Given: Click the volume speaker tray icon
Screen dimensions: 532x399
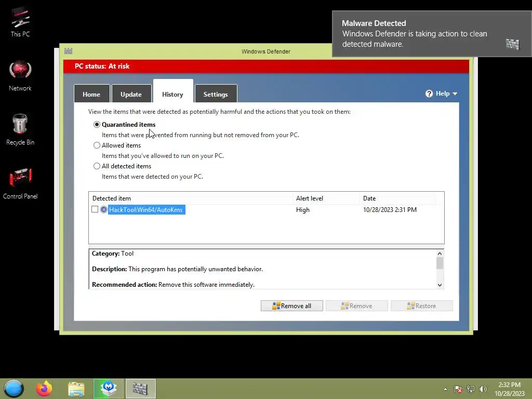Looking at the screenshot, I should click(x=483, y=389).
